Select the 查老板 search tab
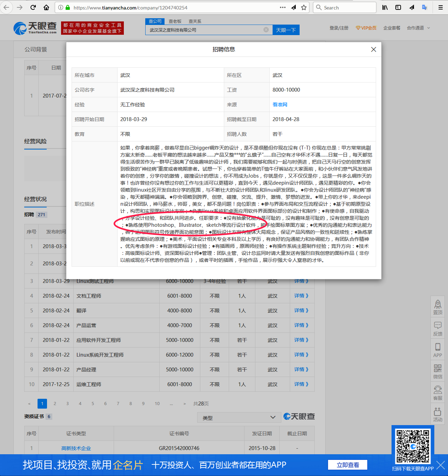Screen dimensions: 448x476 click(175, 21)
